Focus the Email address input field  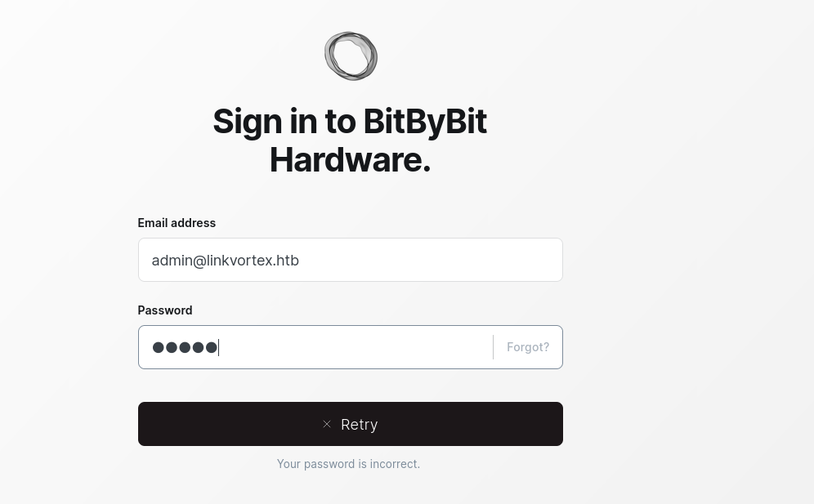351,260
